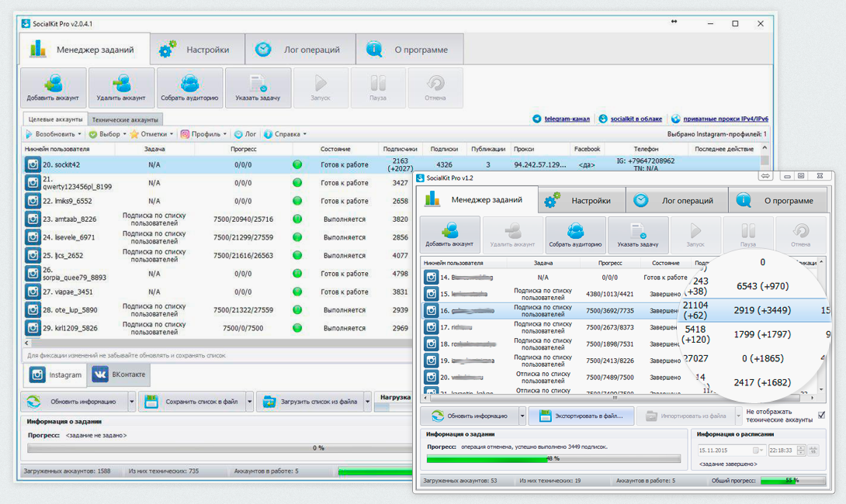The width and height of the screenshot is (846, 504).
Task: Click the 55 % Общий прогресс bar
Action: pos(792,480)
